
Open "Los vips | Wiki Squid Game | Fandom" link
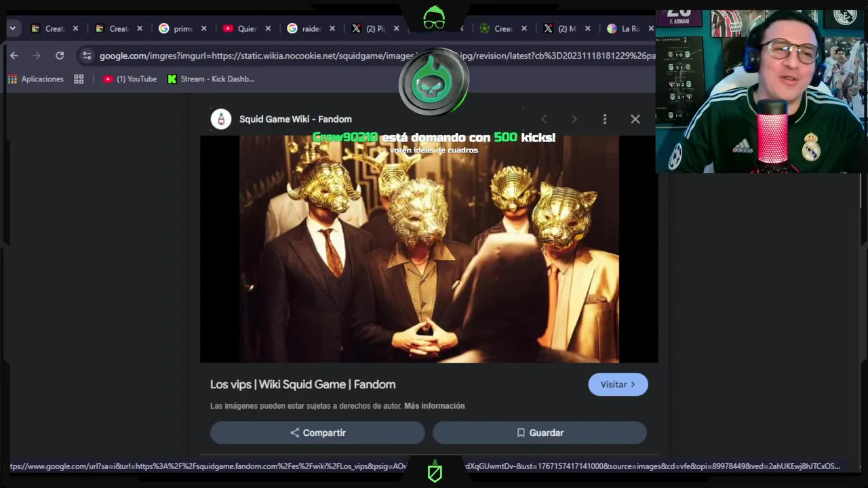tap(302, 384)
